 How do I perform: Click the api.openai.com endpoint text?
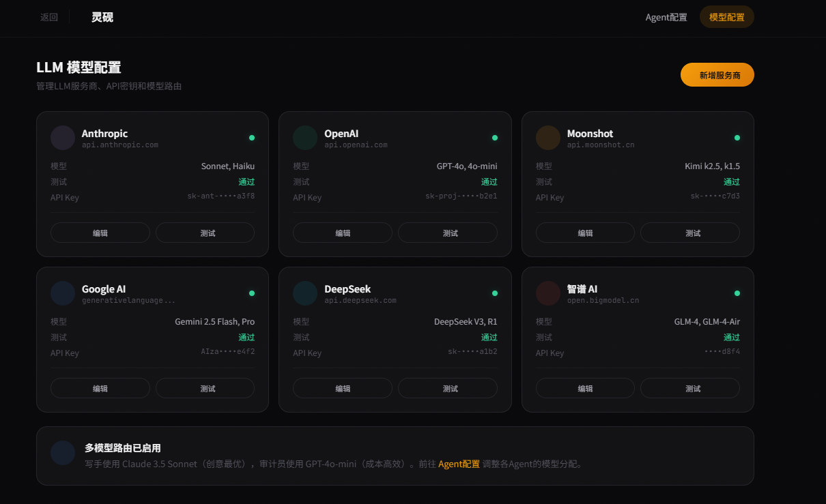click(356, 145)
